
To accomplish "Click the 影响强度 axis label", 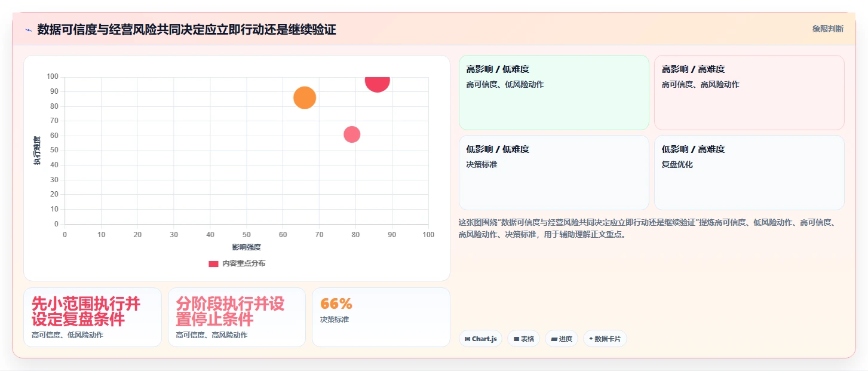I will click(247, 247).
